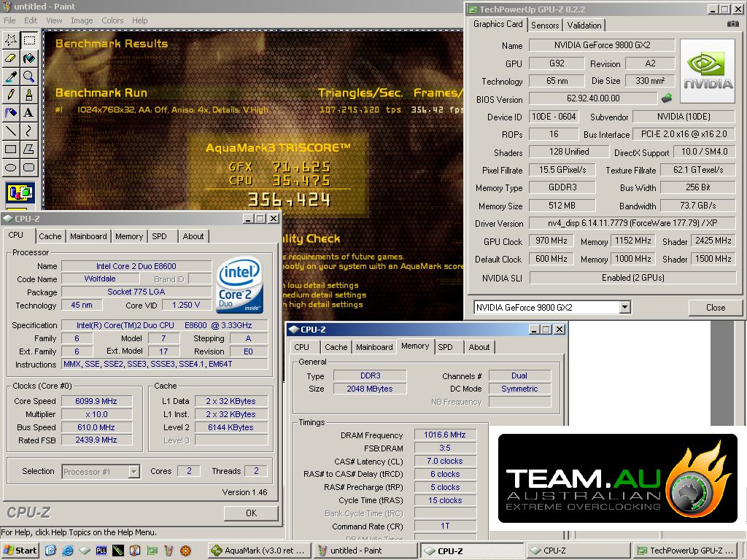Choose the Rectangle shape tool
The height and width of the screenshot is (560, 747).
11,149
